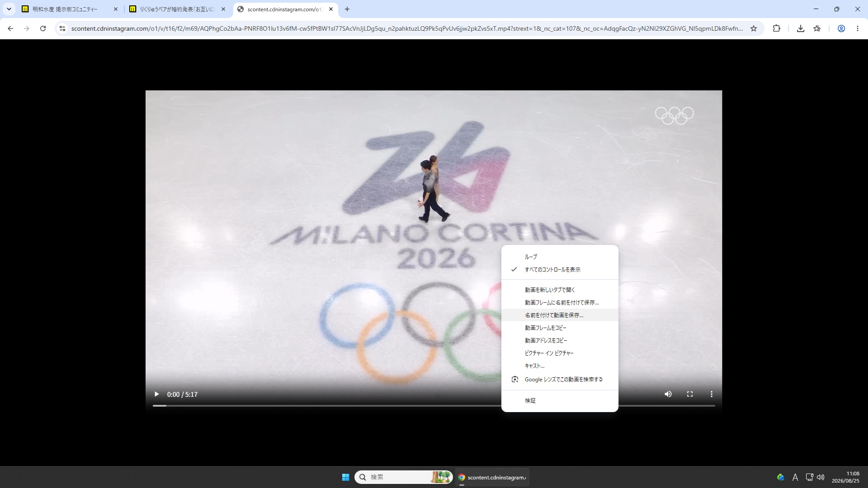The width and height of the screenshot is (868, 488).
Task: Switch the IME input mode indicator A
Action: pyautogui.click(x=795, y=477)
